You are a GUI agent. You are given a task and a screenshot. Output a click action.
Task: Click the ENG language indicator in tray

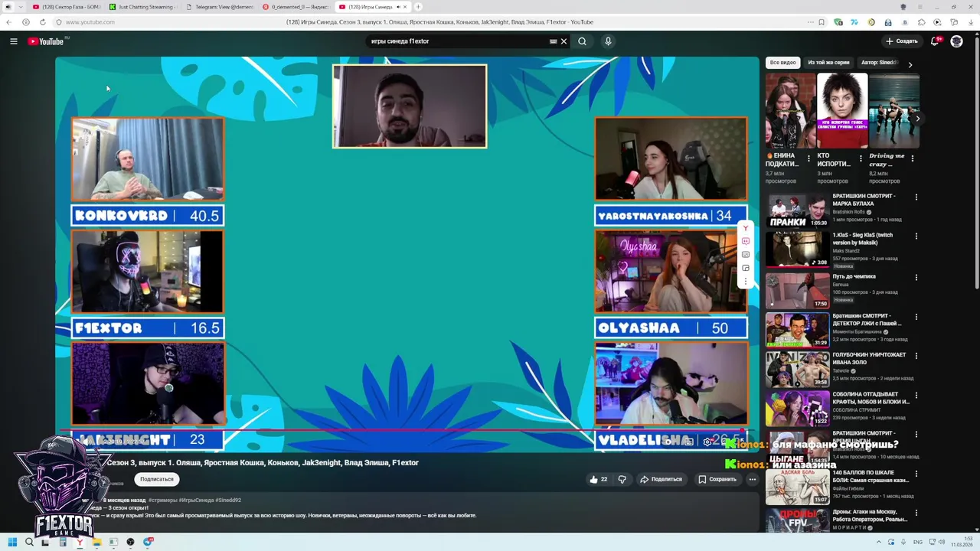pyautogui.click(x=918, y=542)
